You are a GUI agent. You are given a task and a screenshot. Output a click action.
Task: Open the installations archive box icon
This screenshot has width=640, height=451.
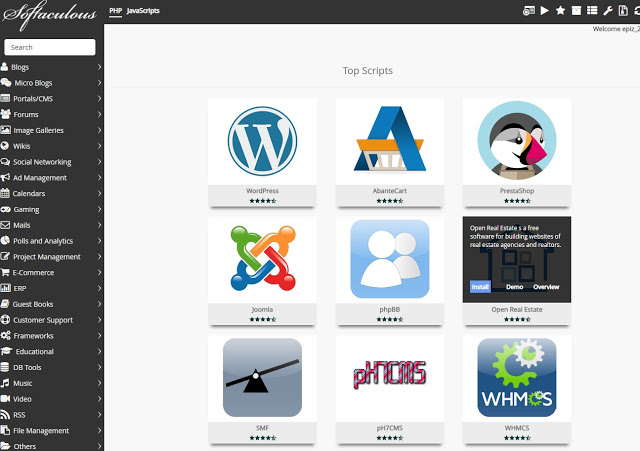[x=576, y=11]
